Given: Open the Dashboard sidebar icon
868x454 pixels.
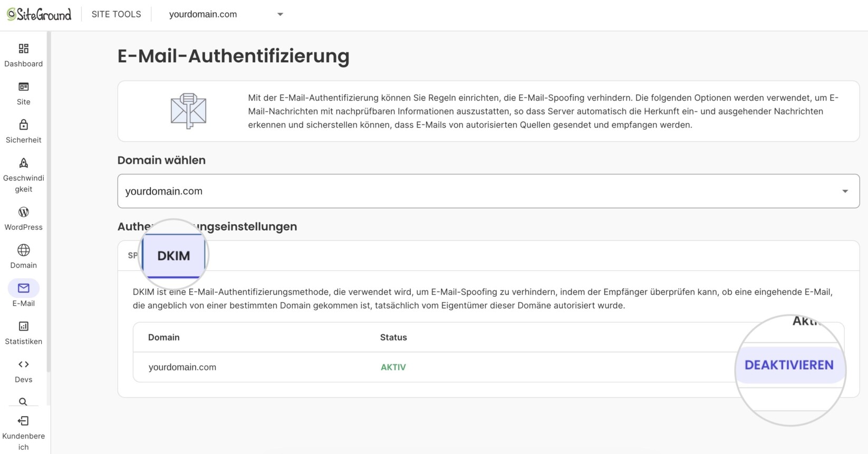Looking at the screenshot, I should tap(23, 49).
